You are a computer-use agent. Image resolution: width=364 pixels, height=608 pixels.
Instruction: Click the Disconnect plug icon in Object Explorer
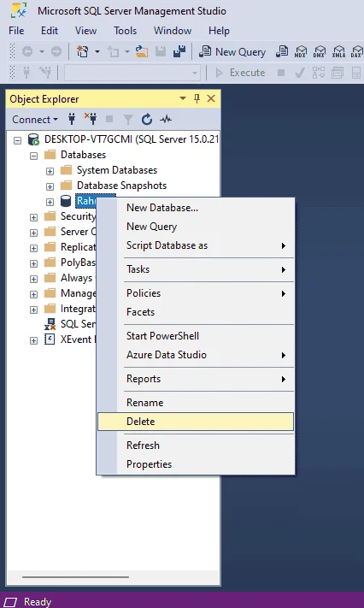(x=91, y=120)
